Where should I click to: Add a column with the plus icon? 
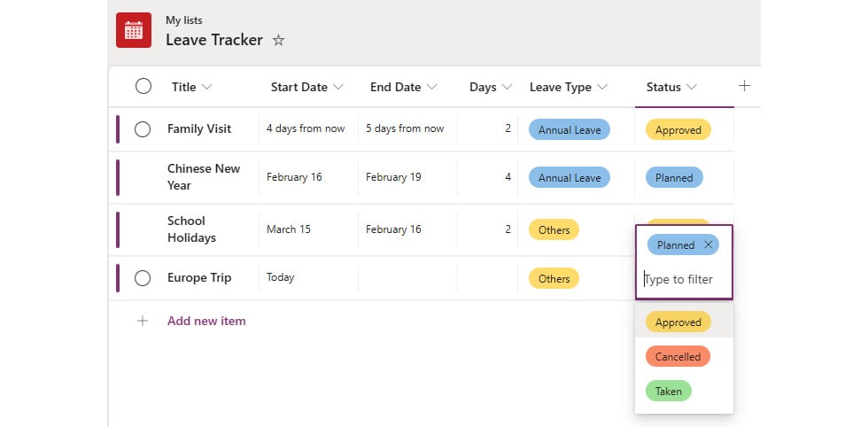pyautogui.click(x=745, y=86)
